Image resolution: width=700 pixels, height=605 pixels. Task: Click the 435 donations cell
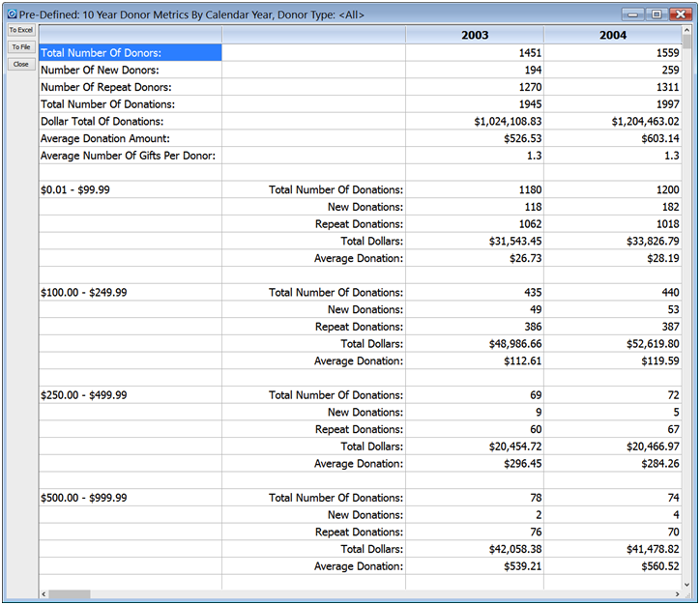click(x=475, y=292)
